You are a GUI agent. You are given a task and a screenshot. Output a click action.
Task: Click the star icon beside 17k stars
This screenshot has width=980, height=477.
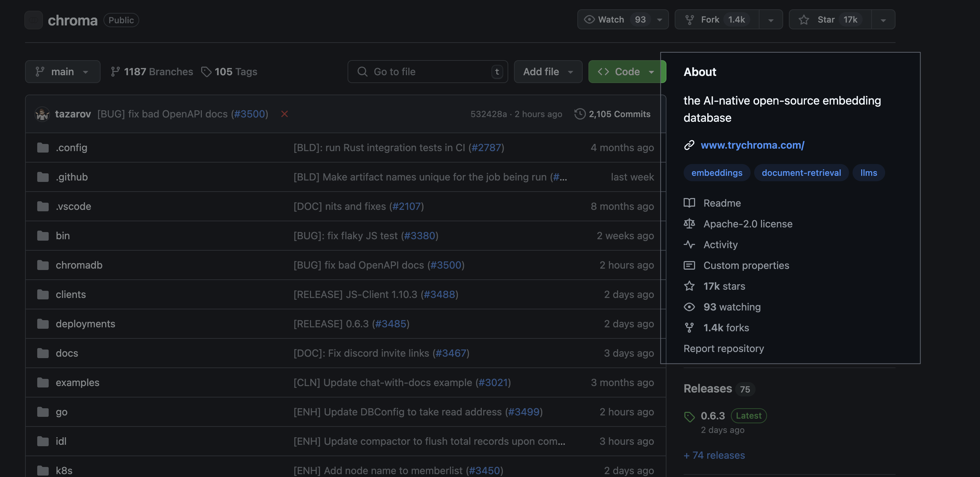tap(689, 286)
